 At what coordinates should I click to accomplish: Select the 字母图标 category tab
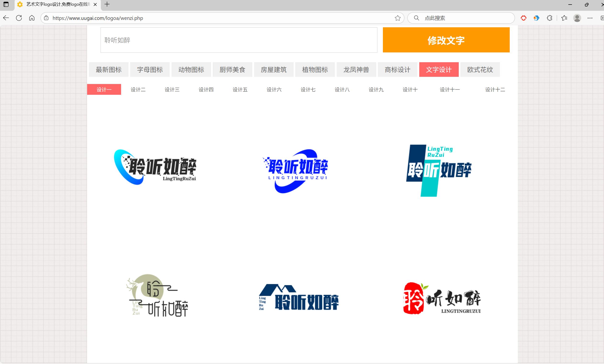(x=150, y=70)
